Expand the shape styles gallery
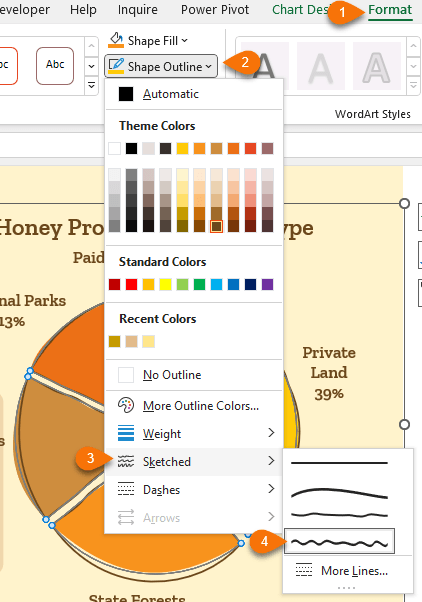 (x=91, y=85)
